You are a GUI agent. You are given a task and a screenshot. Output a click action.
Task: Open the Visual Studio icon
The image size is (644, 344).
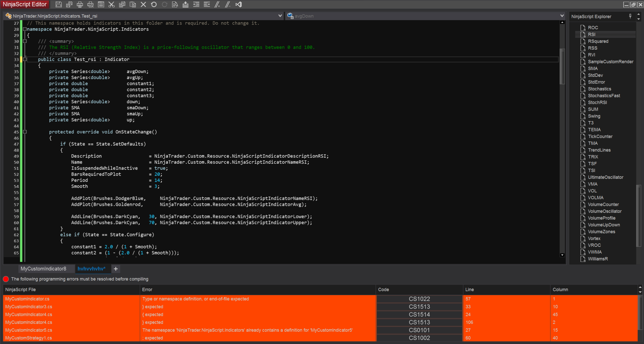click(238, 4)
